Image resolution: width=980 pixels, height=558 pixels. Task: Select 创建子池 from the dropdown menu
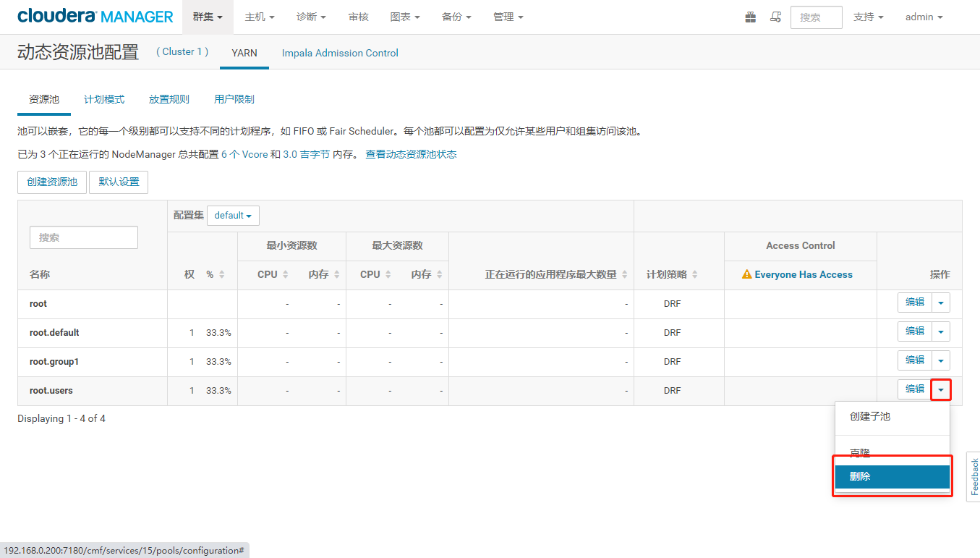coord(892,417)
